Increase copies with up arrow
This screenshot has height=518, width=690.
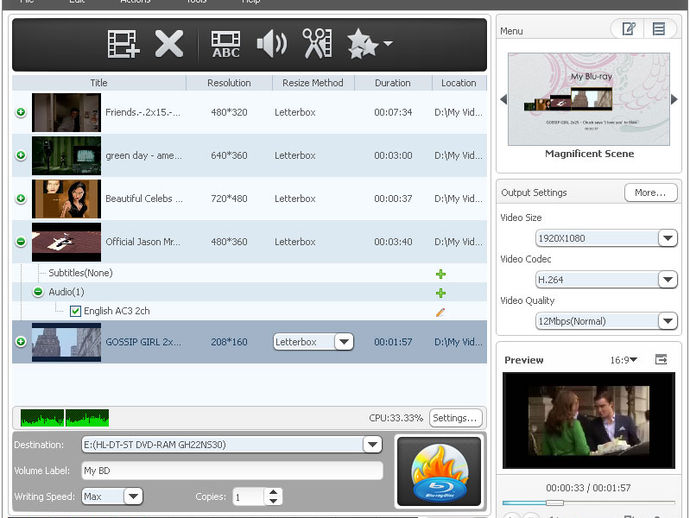tap(273, 492)
